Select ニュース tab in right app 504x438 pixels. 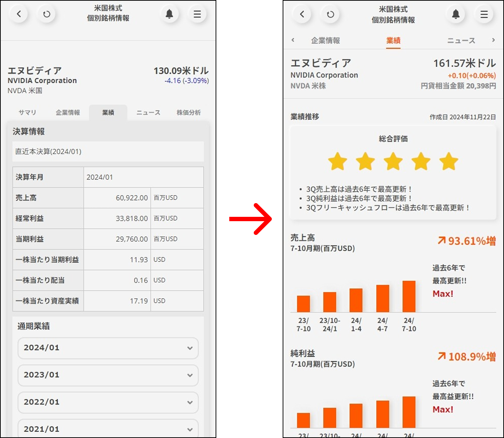pos(461,40)
